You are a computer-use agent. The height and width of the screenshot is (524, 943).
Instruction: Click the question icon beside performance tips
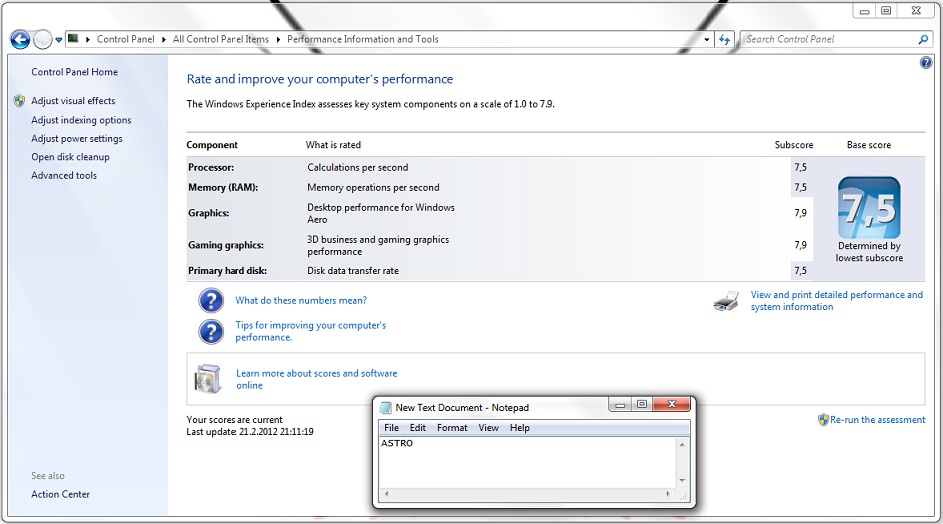click(x=211, y=331)
